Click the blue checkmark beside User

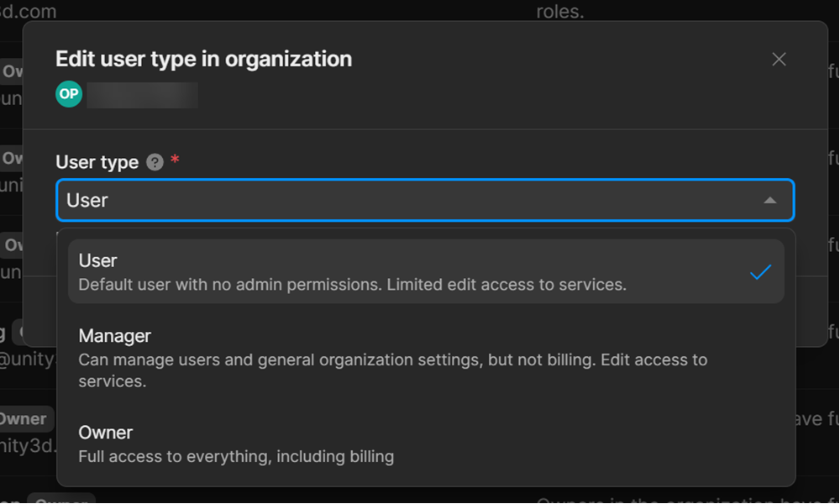[760, 272]
